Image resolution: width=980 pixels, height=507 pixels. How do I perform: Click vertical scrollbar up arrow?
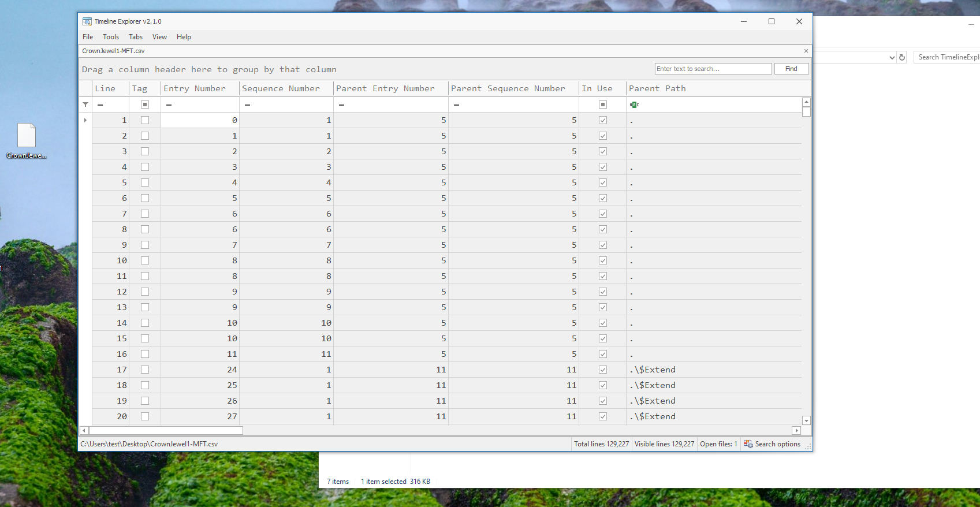(807, 102)
